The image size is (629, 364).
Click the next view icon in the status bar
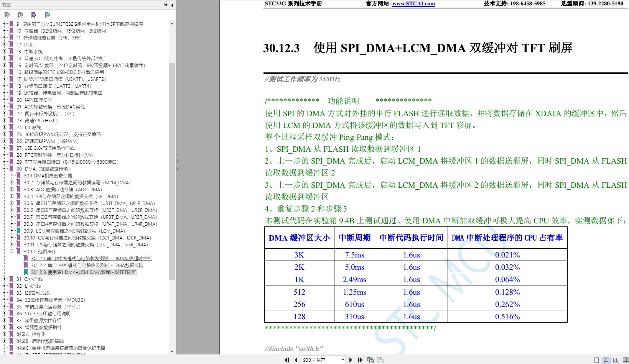pos(380,360)
